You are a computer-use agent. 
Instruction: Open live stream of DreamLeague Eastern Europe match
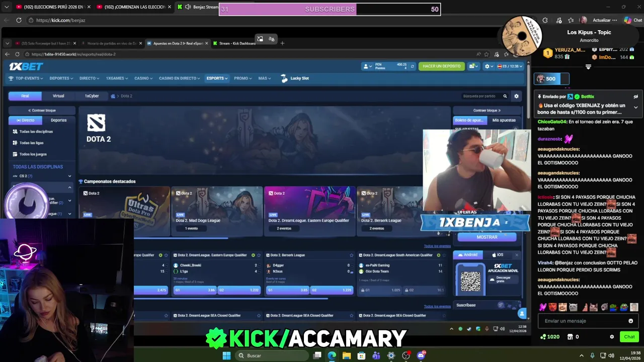point(253,255)
